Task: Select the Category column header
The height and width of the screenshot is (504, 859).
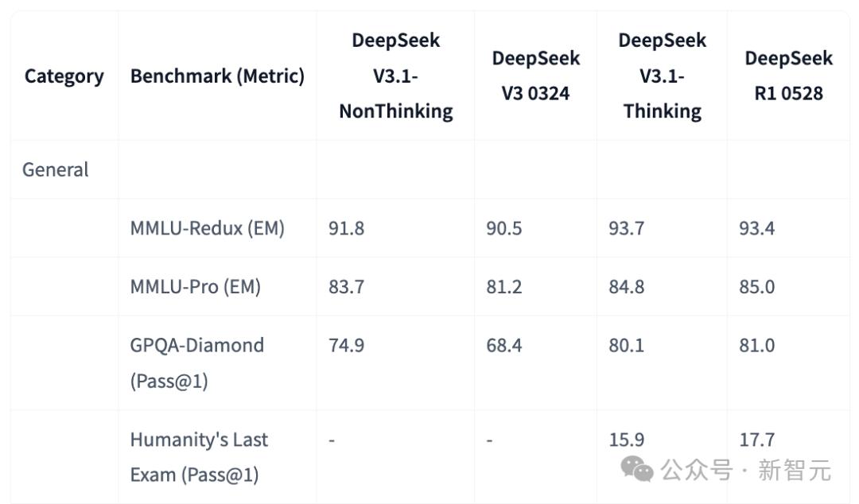Action: coord(64,76)
